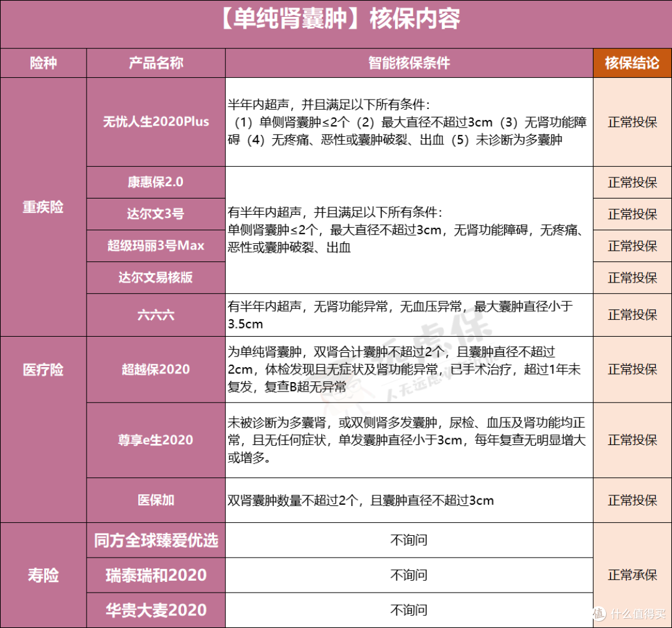Select product 无忧人生2020Plus
The image size is (672, 628).
156,122
